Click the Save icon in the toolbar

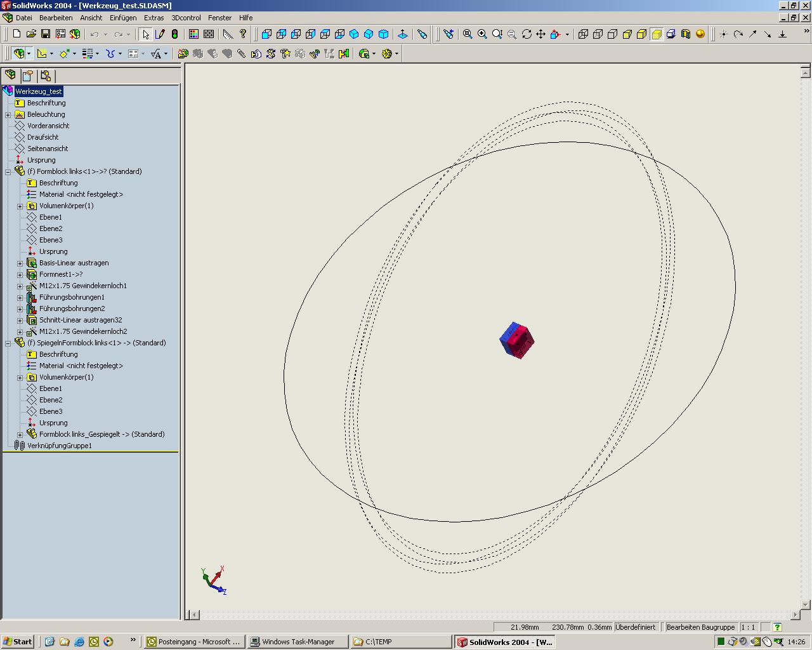coord(46,34)
